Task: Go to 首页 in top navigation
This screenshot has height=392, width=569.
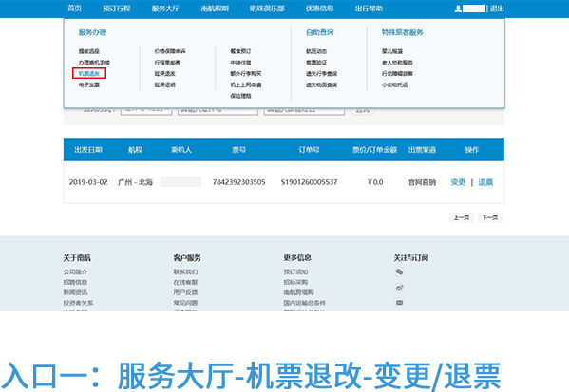Action: [x=74, y=9]
